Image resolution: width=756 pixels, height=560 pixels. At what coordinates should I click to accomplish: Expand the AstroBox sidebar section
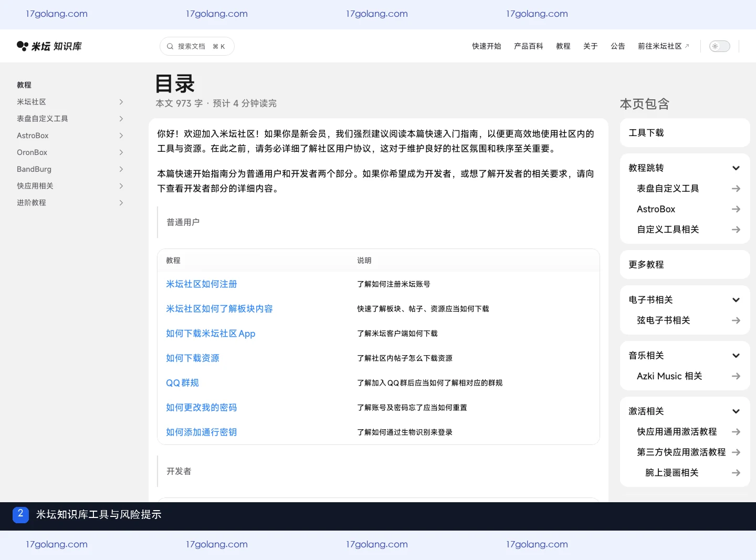(121, 136)
